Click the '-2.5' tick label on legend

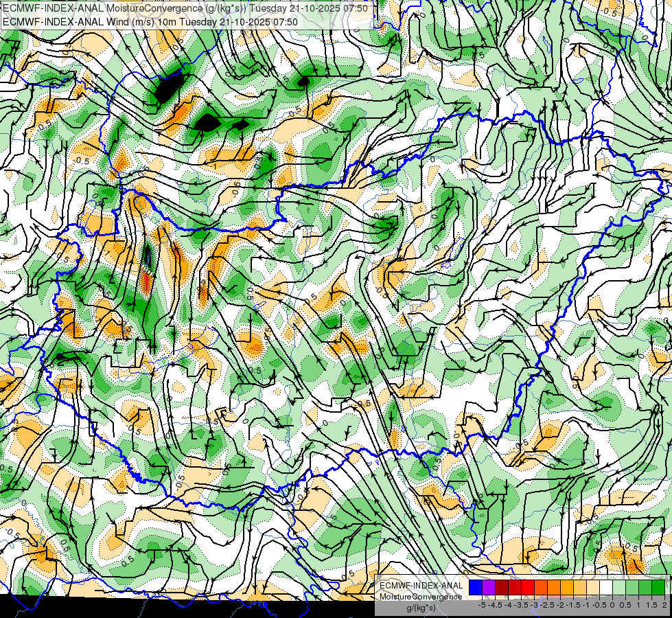pyautogui.click(x=547, y=605)
